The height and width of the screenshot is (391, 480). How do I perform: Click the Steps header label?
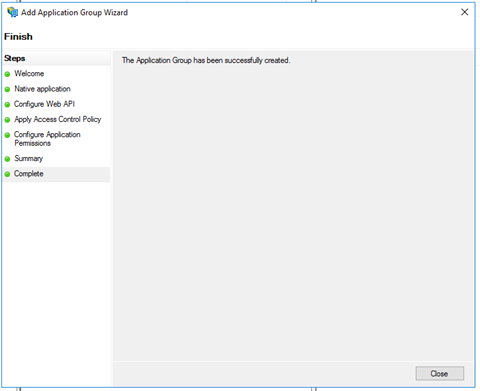tap(15, 58)
